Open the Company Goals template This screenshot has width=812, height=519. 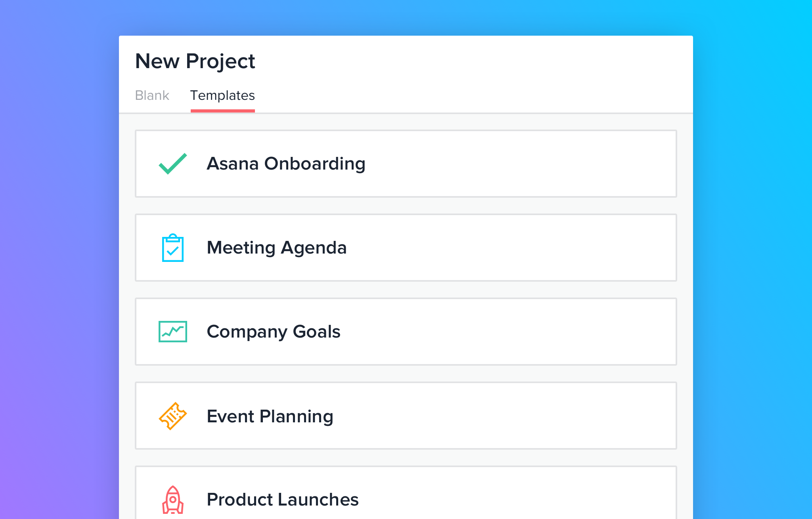click(406, 330)
